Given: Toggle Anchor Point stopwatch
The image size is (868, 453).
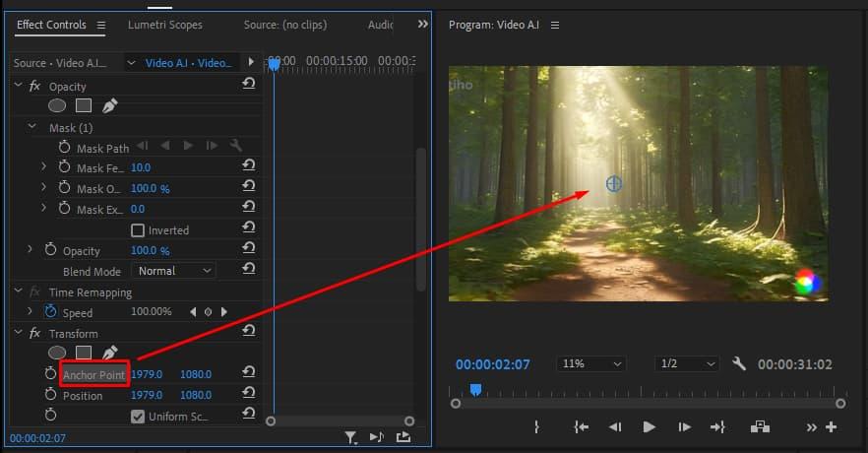Looking at the screenshot, I should tap(50, 373).
